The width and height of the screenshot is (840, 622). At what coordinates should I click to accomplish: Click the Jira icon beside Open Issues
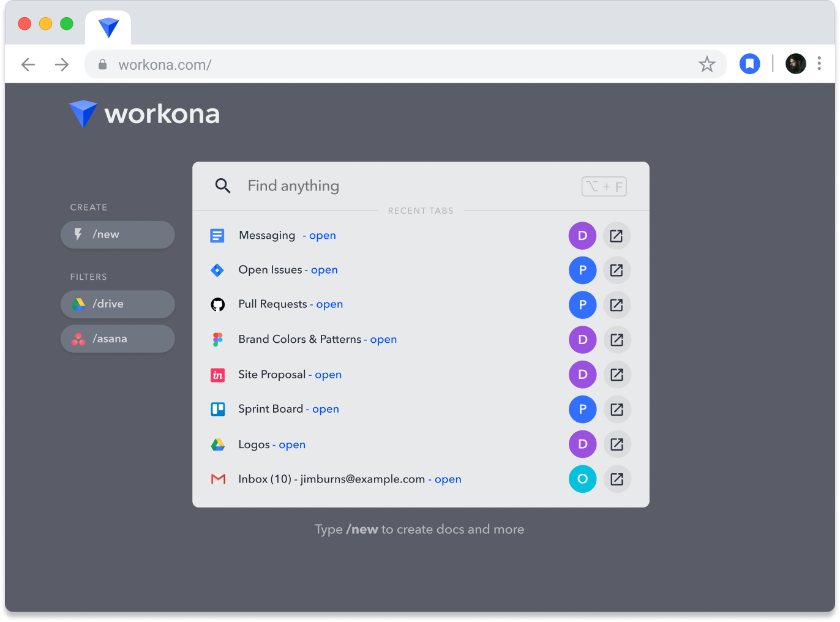coord(217,270)
